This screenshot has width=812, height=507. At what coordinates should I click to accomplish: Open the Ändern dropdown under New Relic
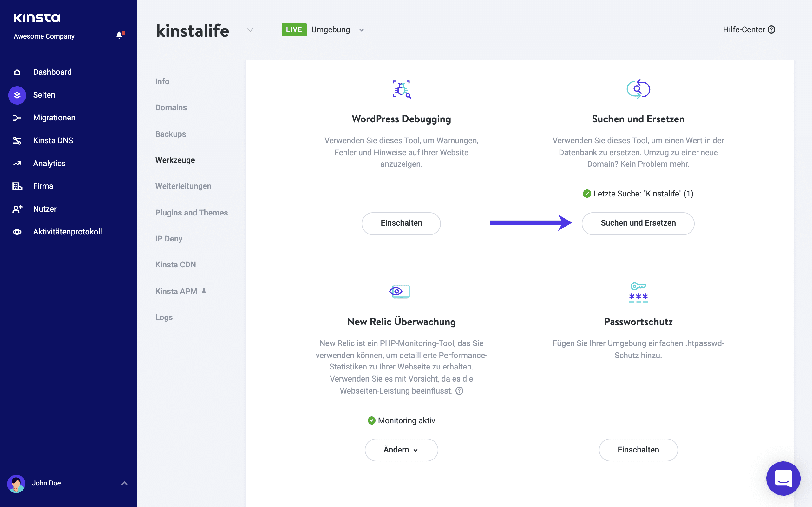tap(401, 450)
